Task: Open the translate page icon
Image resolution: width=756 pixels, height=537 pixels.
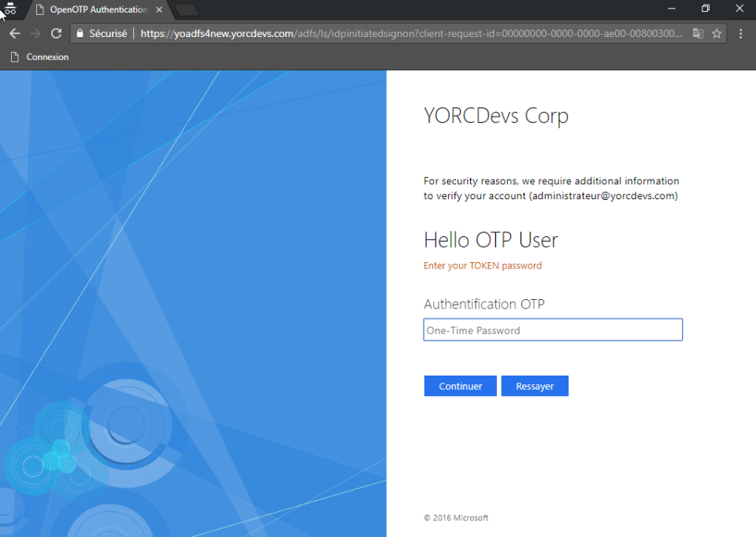Action: (x=699, y=33)
